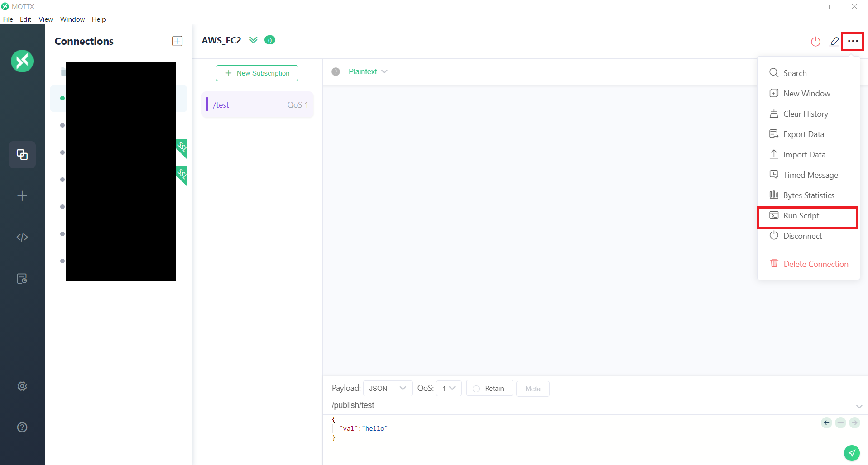
Task: Open the Log page icon in sidebar
Action: (22, 279)
